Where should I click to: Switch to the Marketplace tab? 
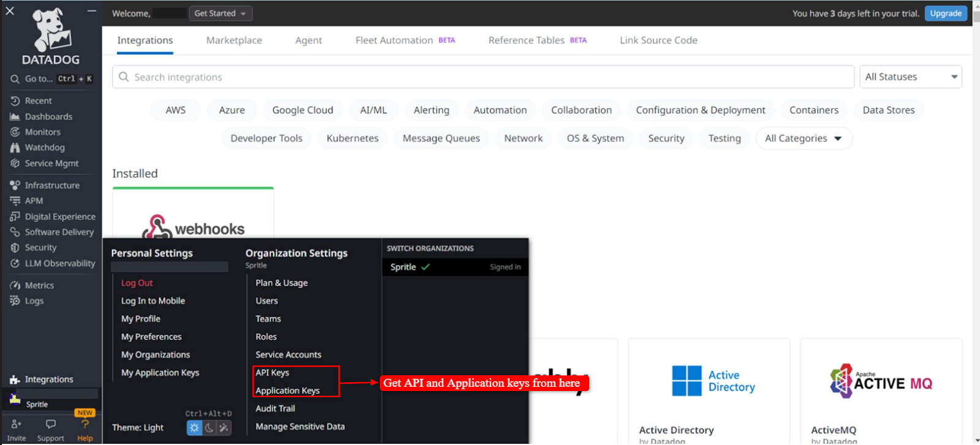tap(234, 40)
